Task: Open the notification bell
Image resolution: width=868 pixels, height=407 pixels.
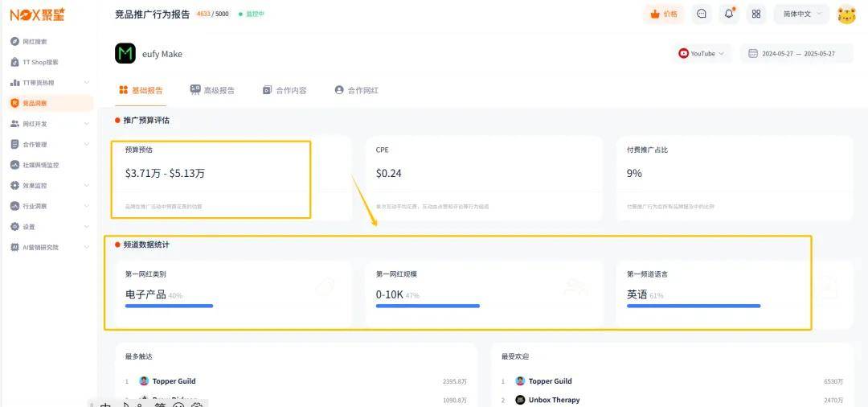Action: (729, 14)
